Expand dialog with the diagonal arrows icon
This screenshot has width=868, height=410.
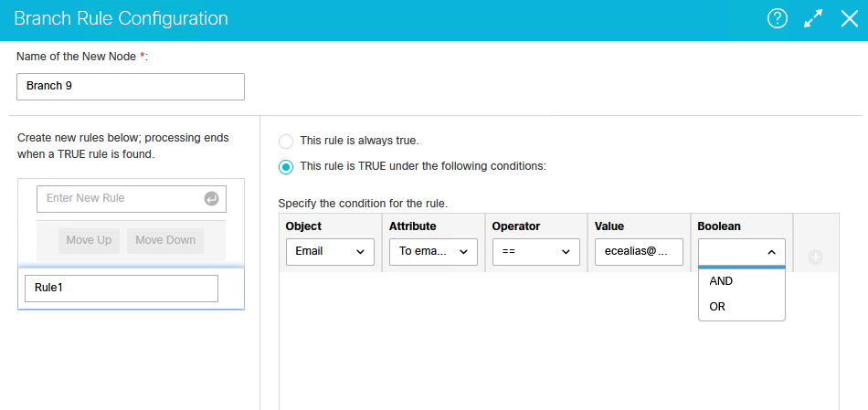click(813, 19)
